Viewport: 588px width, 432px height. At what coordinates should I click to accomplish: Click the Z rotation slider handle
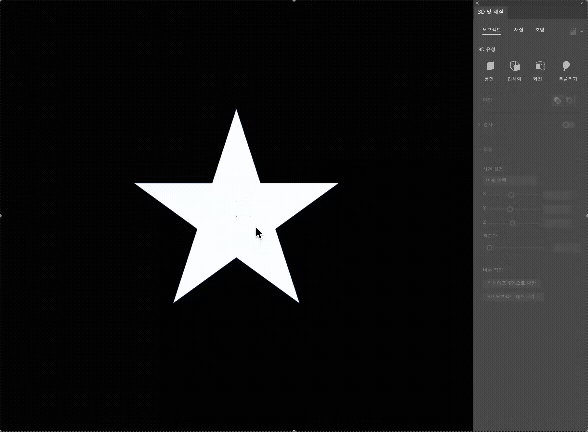512,223
